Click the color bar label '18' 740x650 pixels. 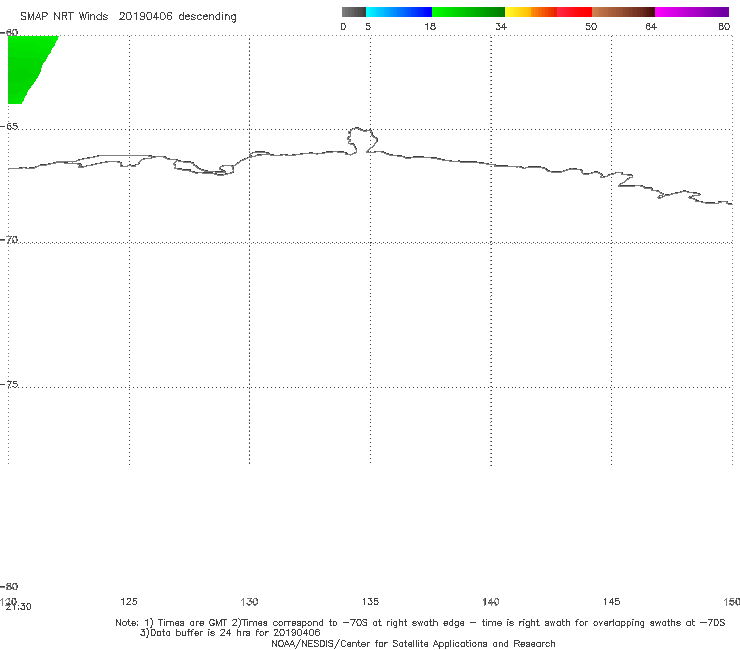coord(430,26)
